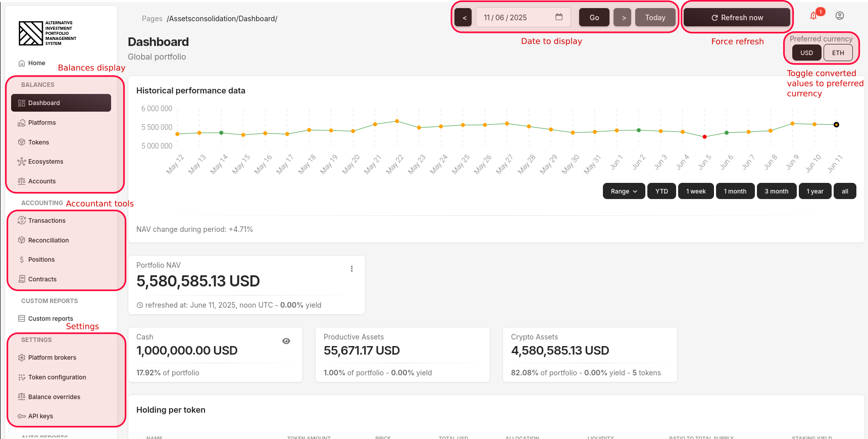The image size is (868, 439).
Task: Toggle Cash visibility eye icon
Action: tap(286, 341)
